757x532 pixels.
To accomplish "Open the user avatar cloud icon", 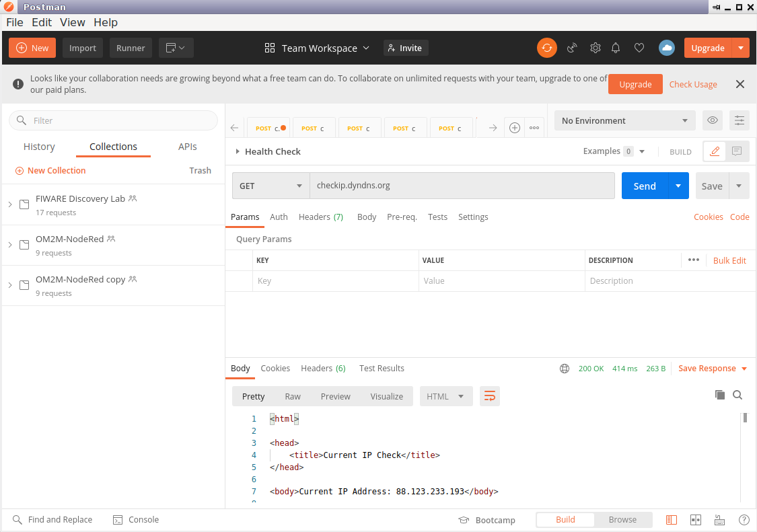I will 667,48.
